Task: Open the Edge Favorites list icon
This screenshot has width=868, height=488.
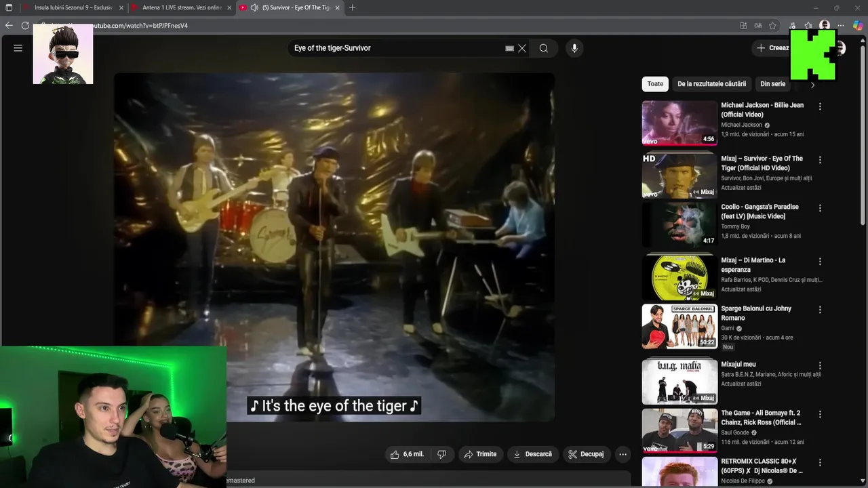Action: 808,26
